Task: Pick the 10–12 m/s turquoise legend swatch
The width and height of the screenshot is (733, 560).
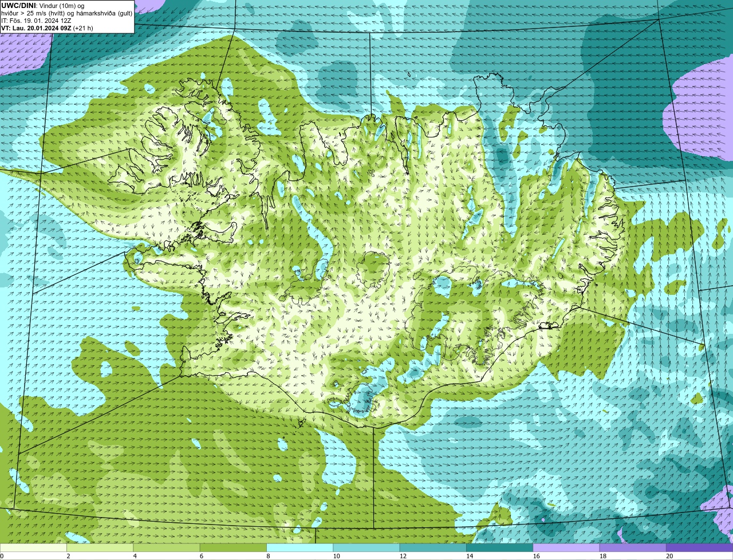Action: click(x=366, y=547)
